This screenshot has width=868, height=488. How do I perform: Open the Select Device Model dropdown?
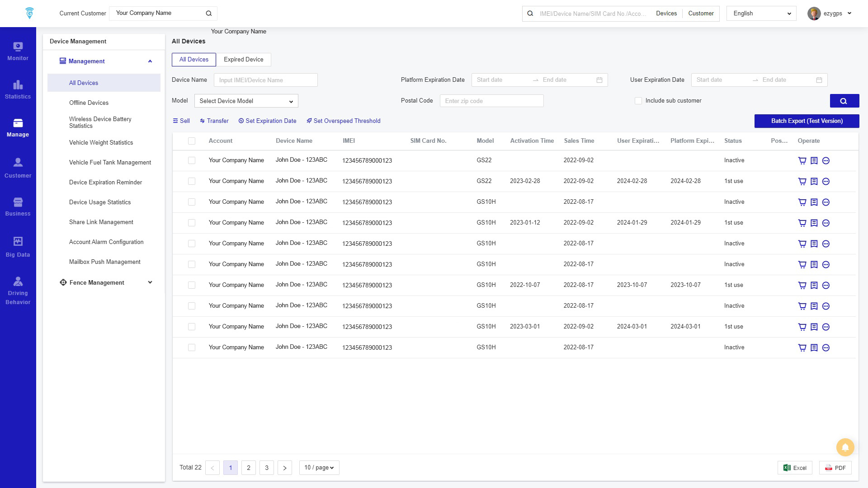246,101
